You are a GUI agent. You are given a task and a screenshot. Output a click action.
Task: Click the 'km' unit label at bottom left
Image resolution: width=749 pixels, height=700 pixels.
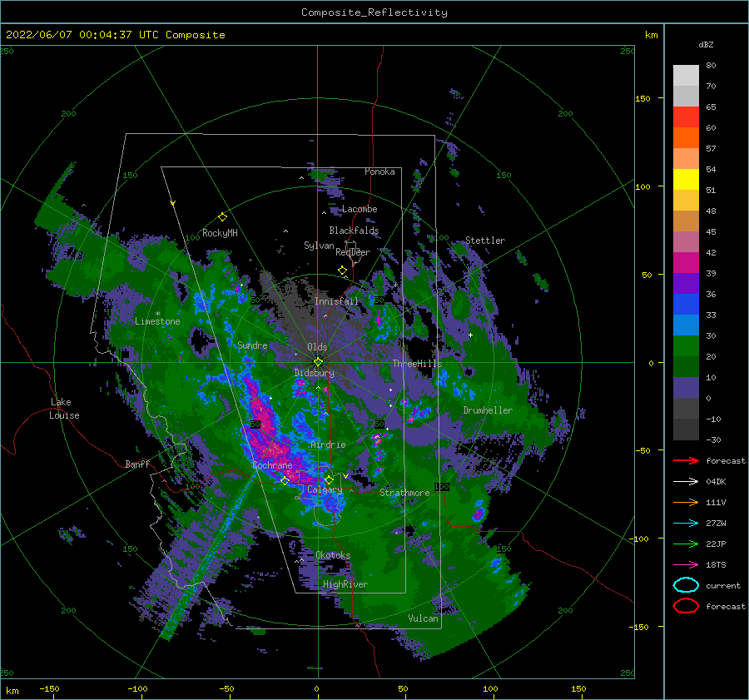point(12,691)
